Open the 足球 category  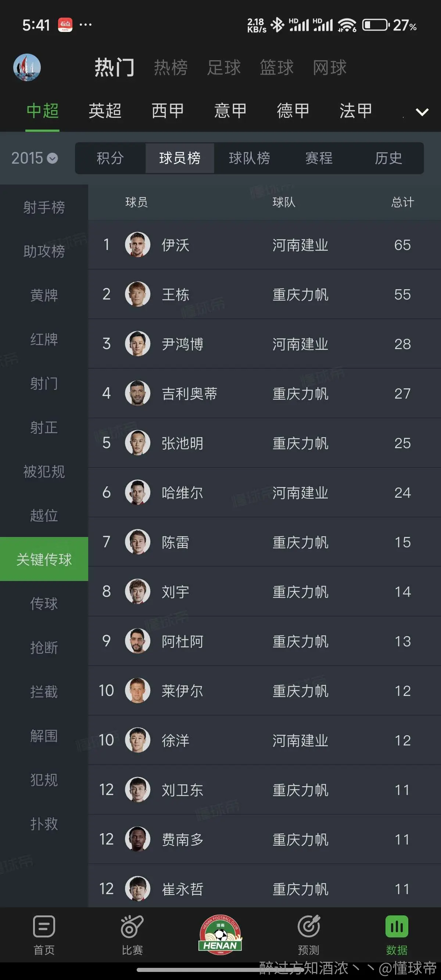223,67
